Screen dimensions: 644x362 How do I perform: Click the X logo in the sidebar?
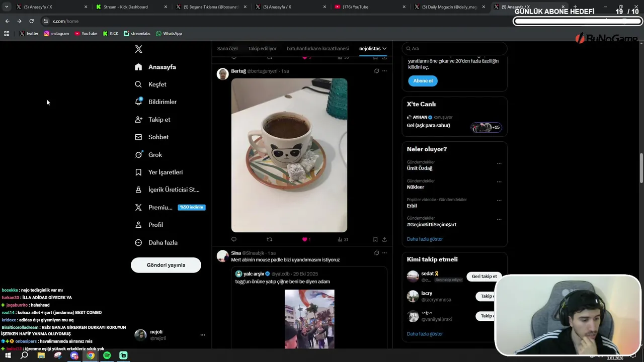click(139, 49)
